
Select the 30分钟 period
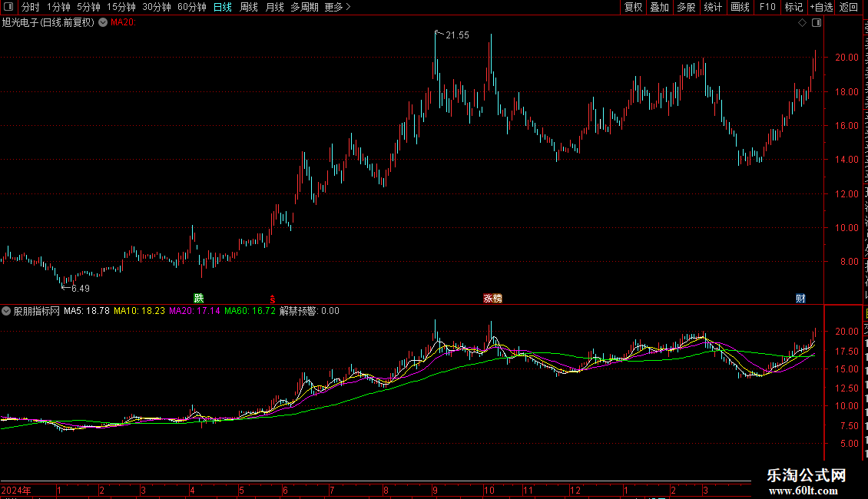tap(157, 7)
